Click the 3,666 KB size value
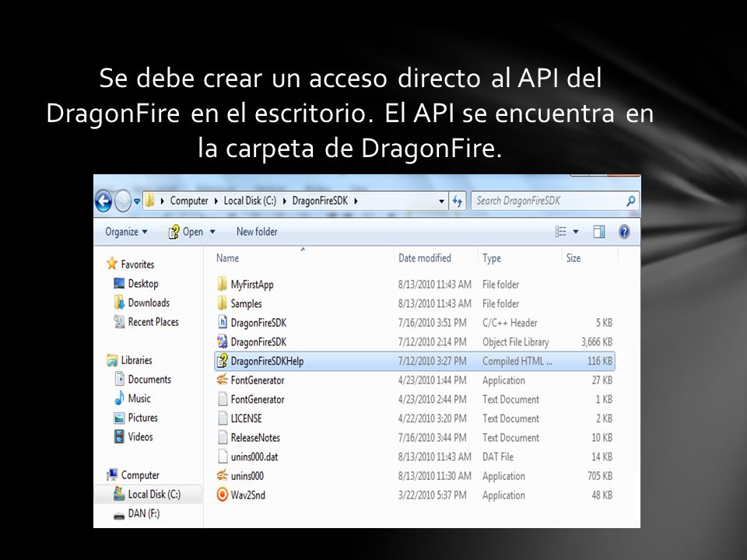Screen dimensions: 747x560 [597, 342]
